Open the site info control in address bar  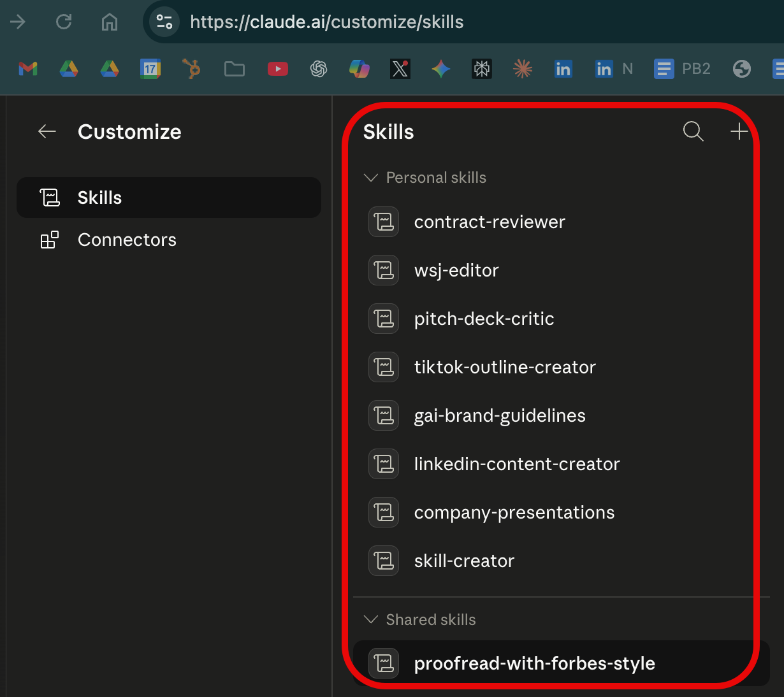[x=164, y=22]
